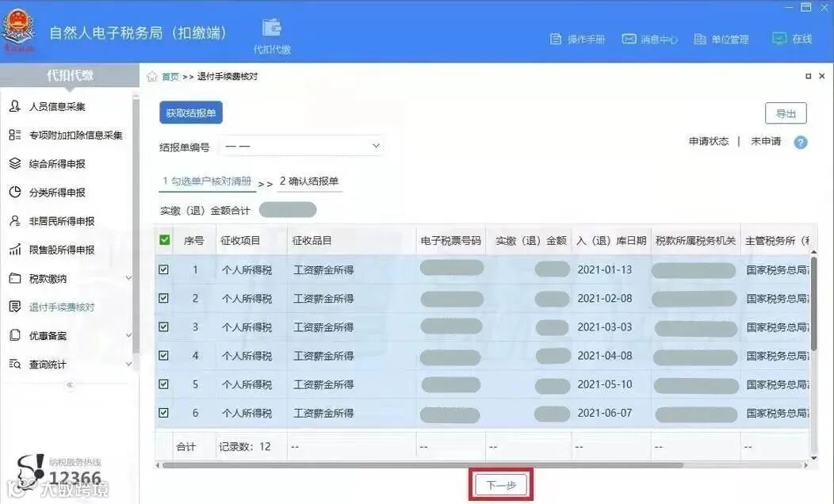Select 人员信息采集 in sidebar
834x504 pixels.
coord(57,107)
